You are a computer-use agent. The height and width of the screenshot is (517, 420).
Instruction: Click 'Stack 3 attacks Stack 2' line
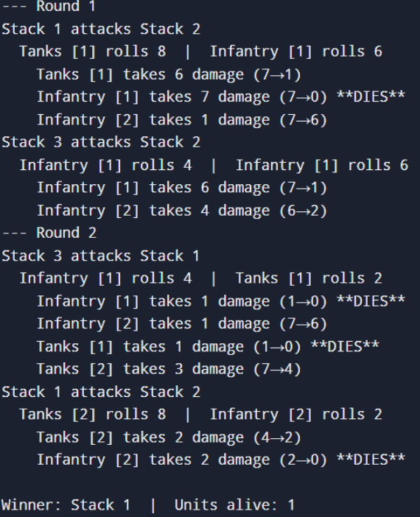(x=101, y=142)
